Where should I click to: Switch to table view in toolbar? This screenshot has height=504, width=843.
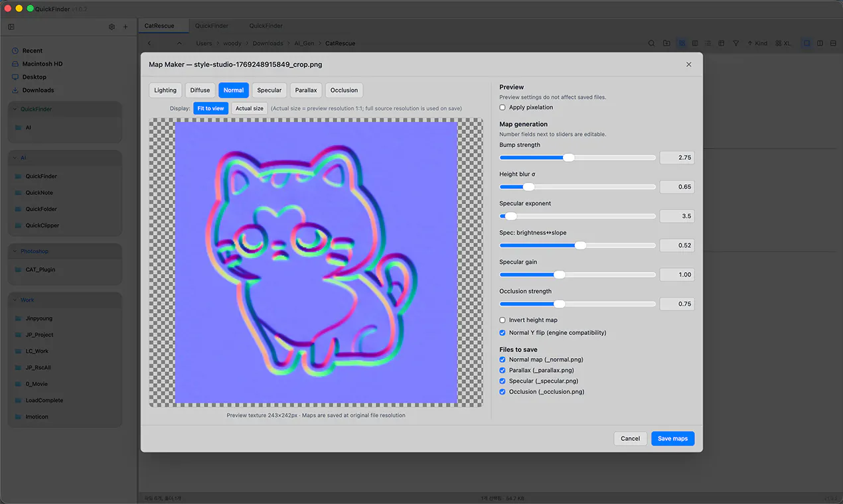(x=722, y=43)
